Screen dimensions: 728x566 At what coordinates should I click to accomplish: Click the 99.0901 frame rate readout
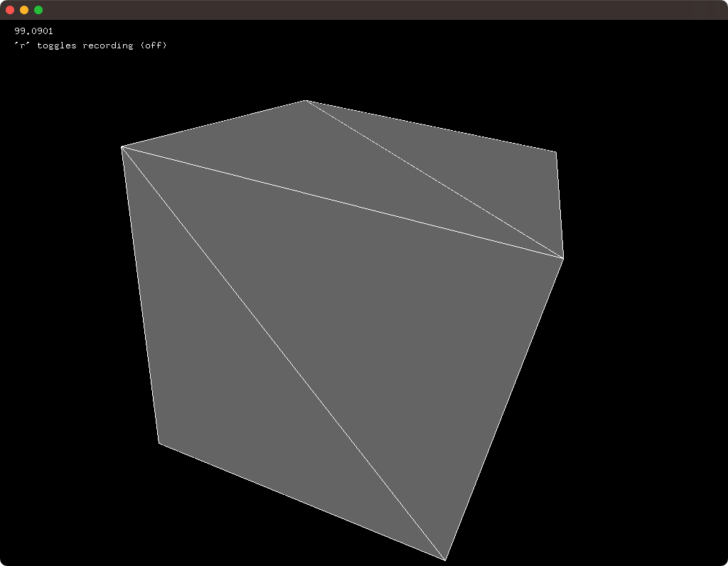click(33, 31)
